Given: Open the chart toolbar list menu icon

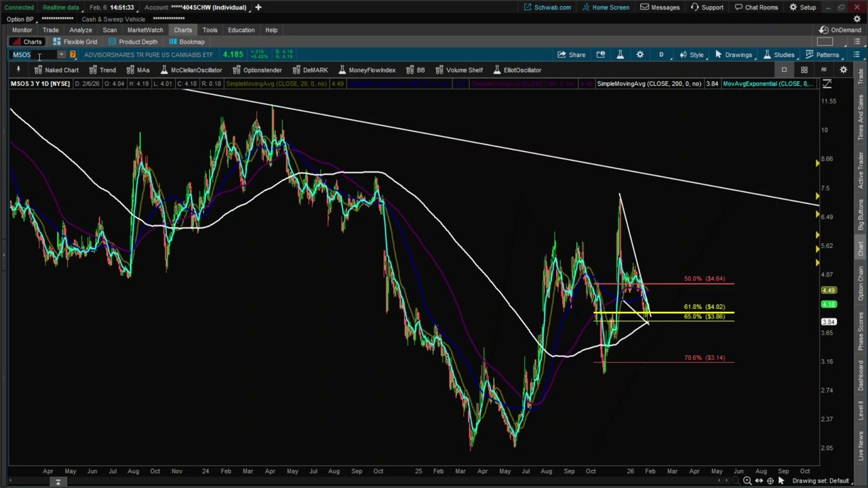Looking at the screenshot, I should 856,55.
